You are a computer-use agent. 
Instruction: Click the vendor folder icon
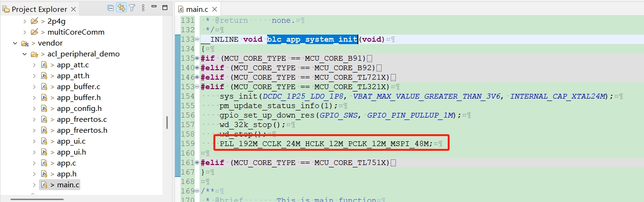[25, 43]
